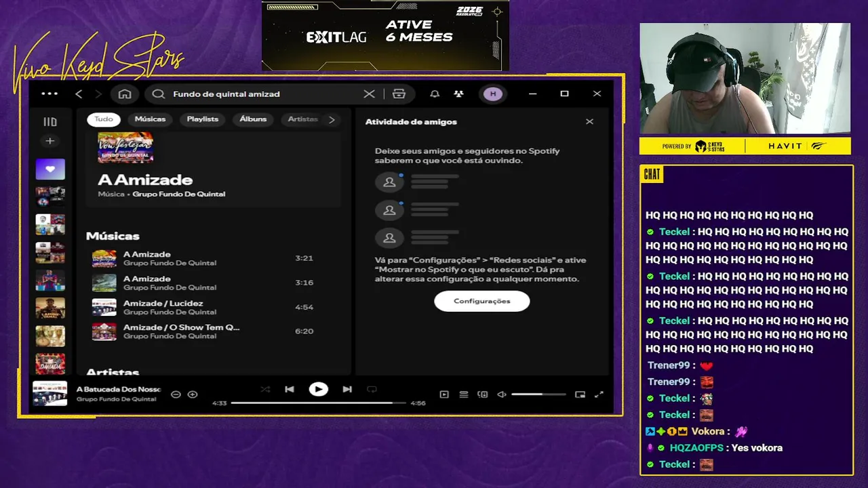Open the friends activity icon
868x488 pixels.
tap(459, 94)
